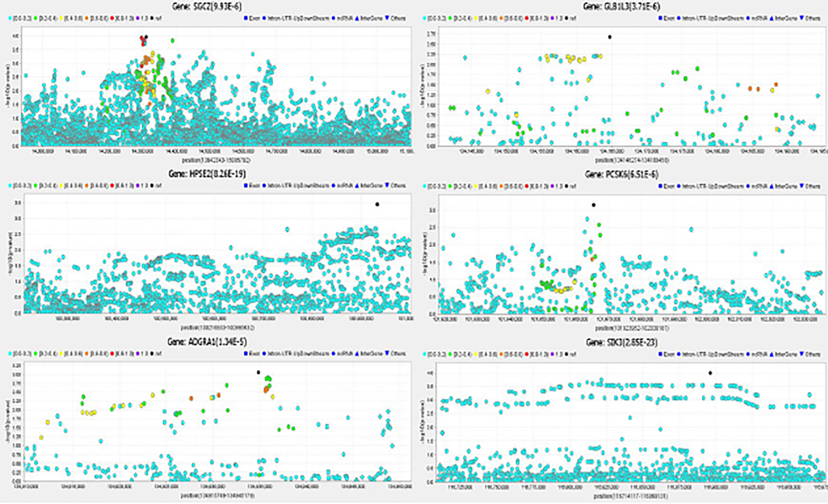Click the black ref legend marker in GLB1L3 plot
The width and height of the screenshot is (828, 504).
click(566, 18)
